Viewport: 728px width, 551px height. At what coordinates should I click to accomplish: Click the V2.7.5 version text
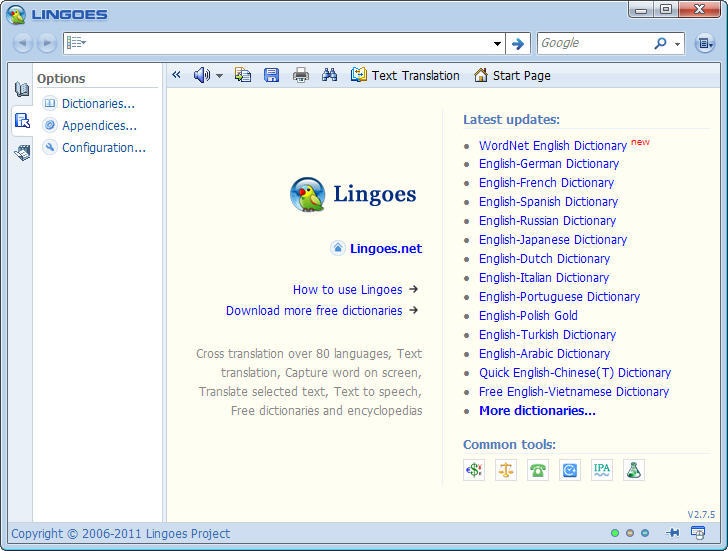[701, 514]
